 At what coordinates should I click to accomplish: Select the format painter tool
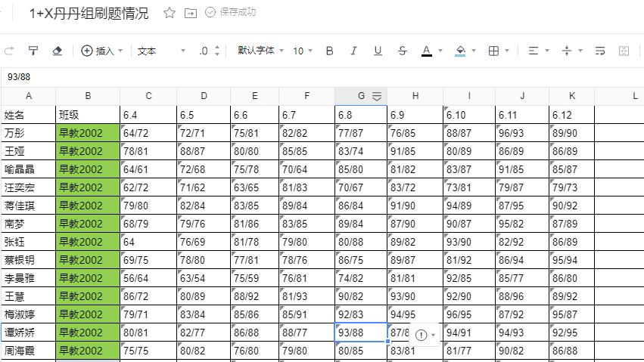coord(33,51)
